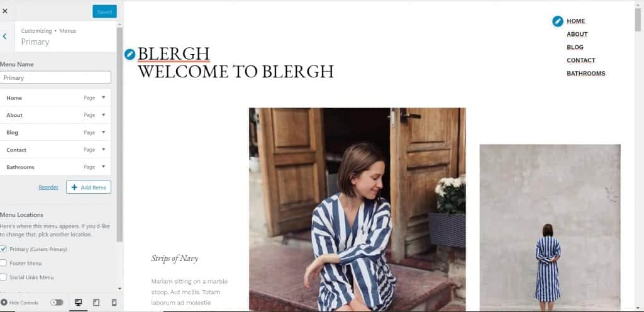Toggle the switch next to Hide Controls
644x312 pixels.
coord(57,303)
